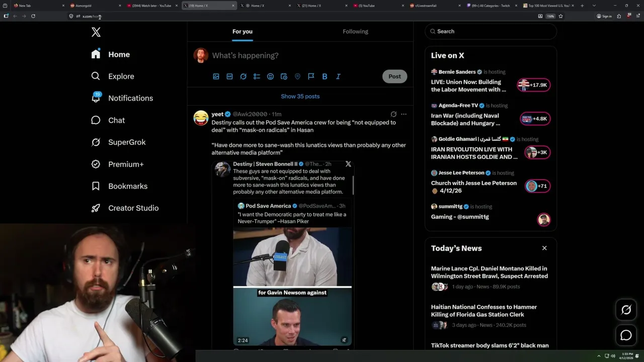
Task: Open the floating chat messages button
Action: [x=626, y=335]
